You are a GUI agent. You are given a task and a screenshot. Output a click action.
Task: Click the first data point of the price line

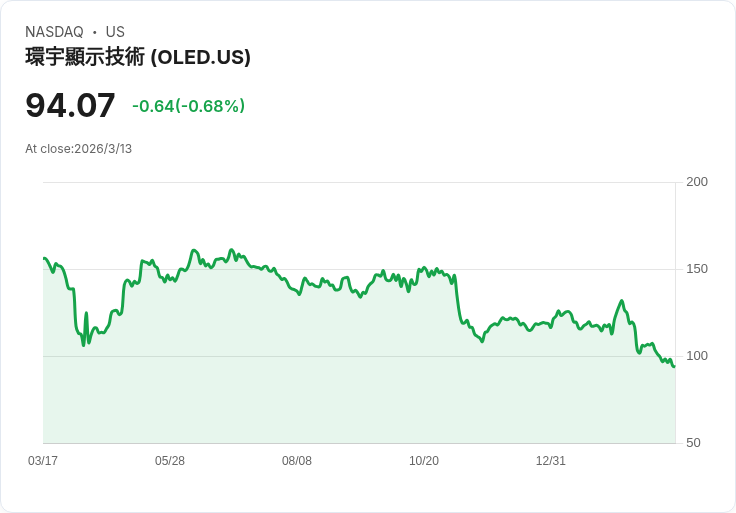[44, 258]
